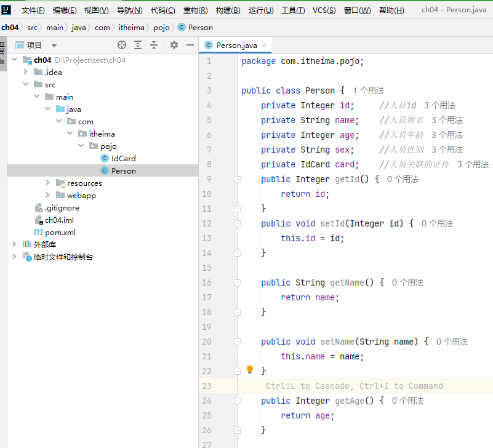Fold the getId() method at gutter
Screen dimensions: 493x448
[x=237, y=179]
